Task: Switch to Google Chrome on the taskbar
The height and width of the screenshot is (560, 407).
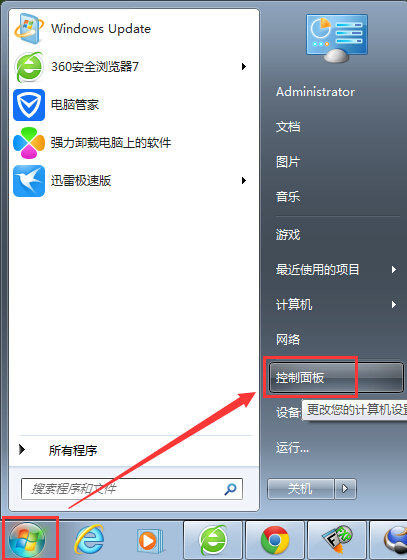Action: coord(275,540)
